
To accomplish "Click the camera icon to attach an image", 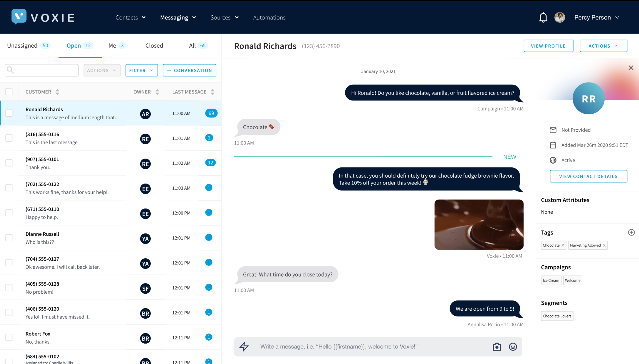I will click(497, 346).
